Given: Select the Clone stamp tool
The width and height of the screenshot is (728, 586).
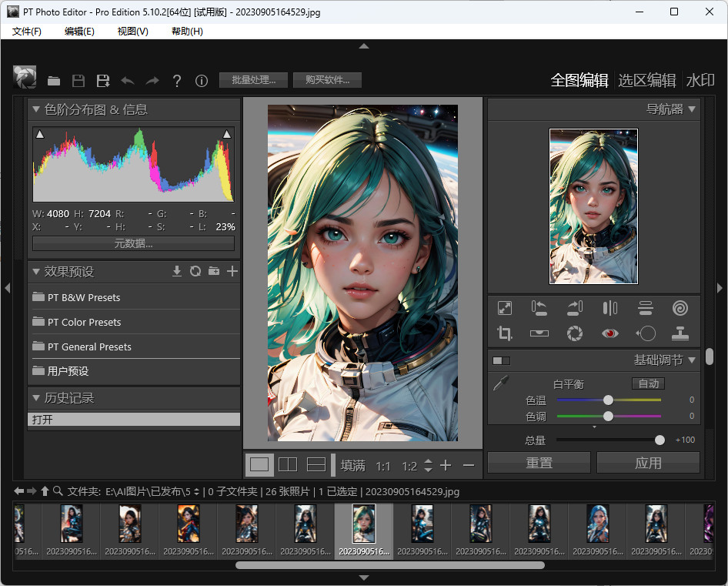Looking at the screenshot, I should 680,333.
